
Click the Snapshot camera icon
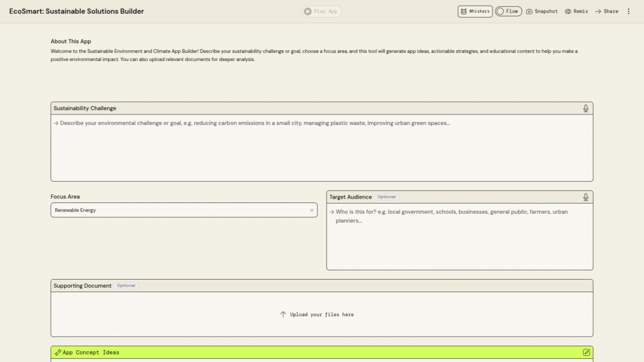[x=530, y=11]
